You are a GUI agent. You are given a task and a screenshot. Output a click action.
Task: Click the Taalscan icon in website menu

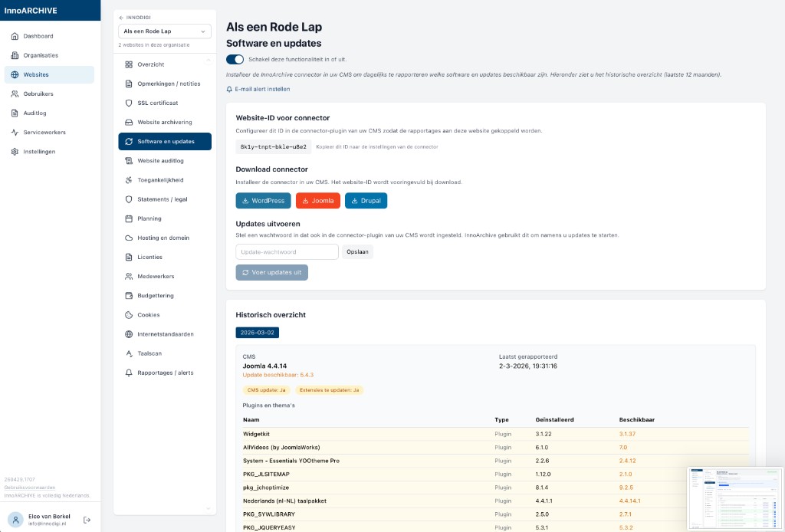(130, 353)
